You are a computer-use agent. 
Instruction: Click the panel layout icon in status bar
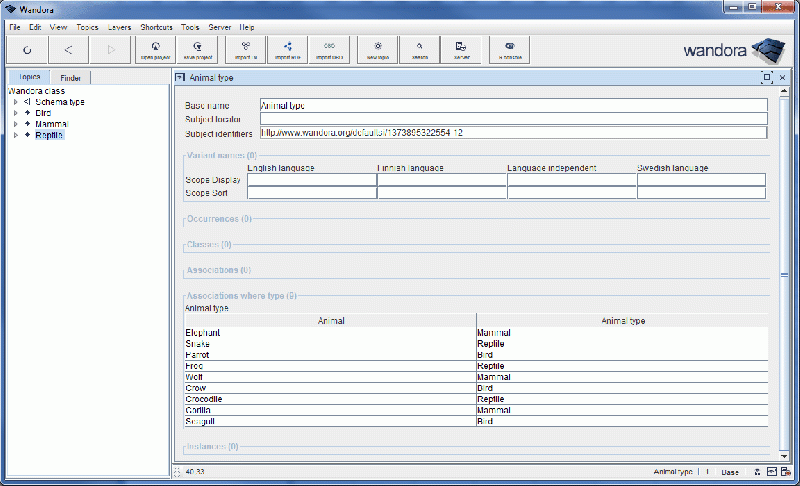point(772,472)
